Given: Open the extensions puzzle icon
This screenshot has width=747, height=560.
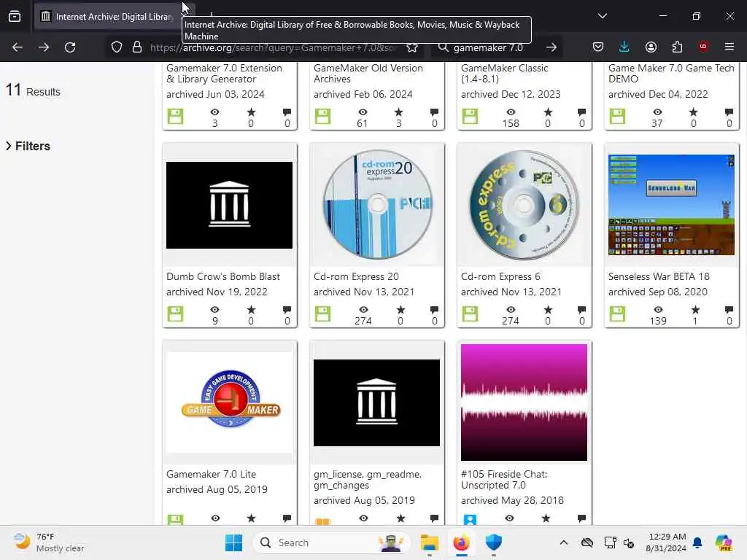Looking at the screenshot, I should (x=677, y=47).
